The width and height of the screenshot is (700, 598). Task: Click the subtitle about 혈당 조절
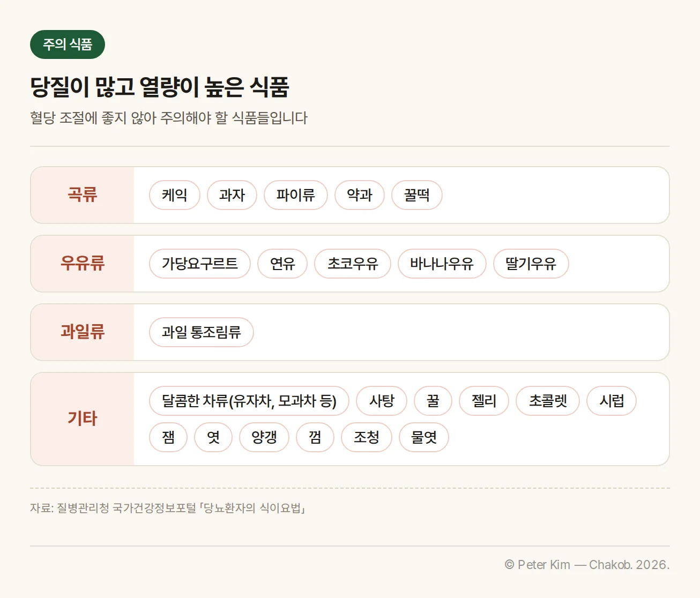click(169, 118)
